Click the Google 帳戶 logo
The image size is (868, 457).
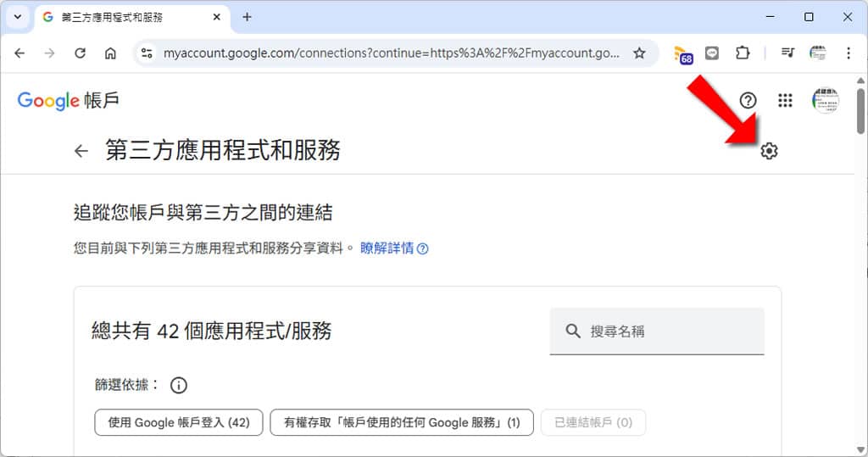tap(68, 101)
